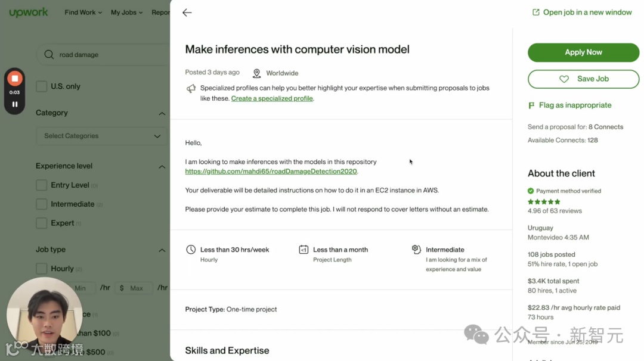Pause the screen recording
The width and height of the screenshot is (644, 361).
[15, 104]
